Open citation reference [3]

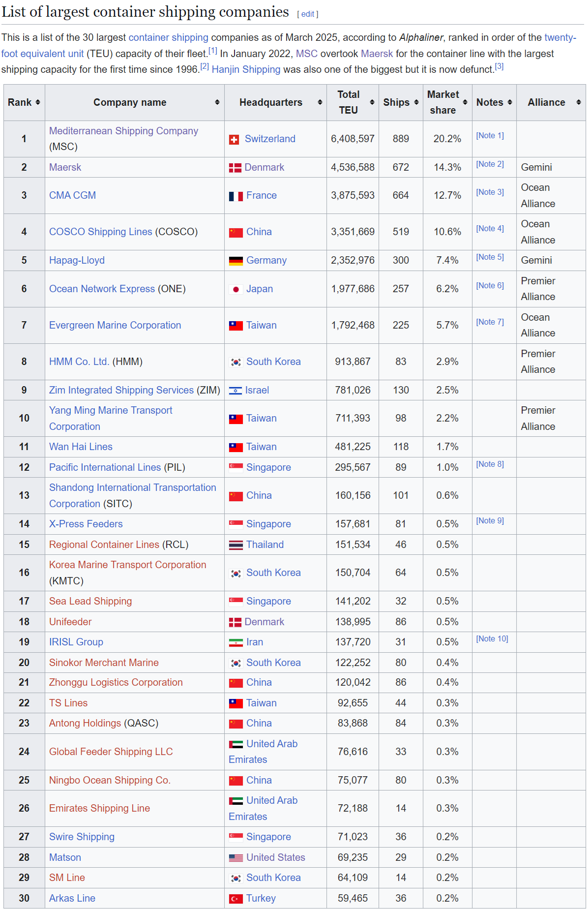click(499, 66)
